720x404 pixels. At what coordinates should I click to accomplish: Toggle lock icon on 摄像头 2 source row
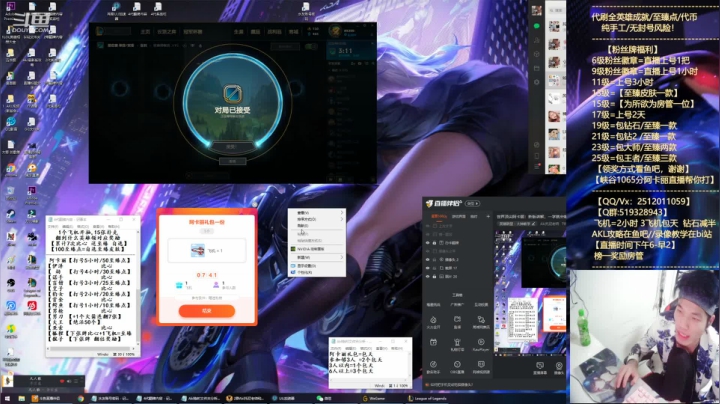(434, 259)
